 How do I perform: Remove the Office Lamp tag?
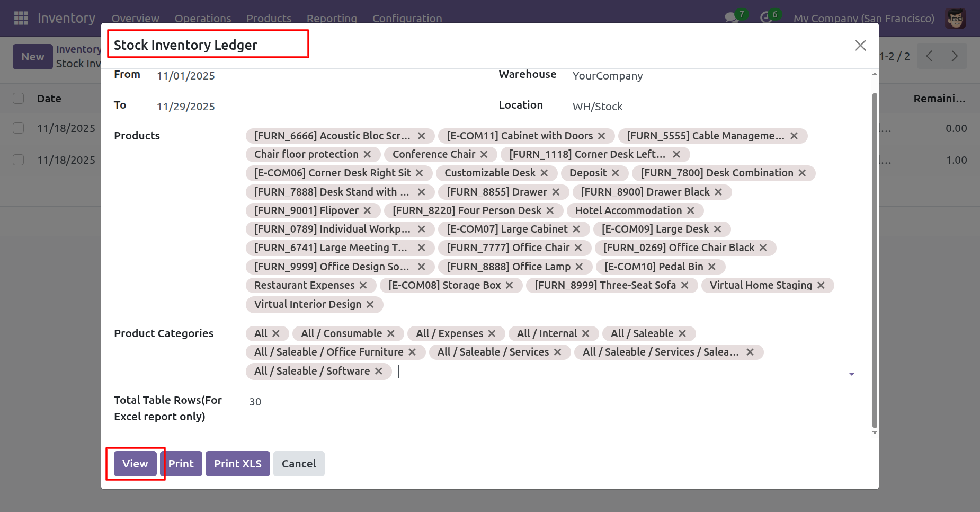(579, 267)
